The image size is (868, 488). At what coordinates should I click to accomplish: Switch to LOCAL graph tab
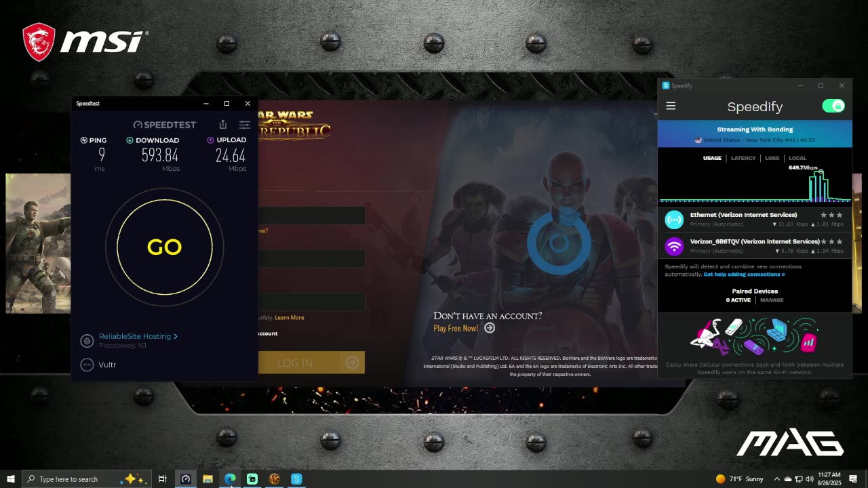(x=797, y=158)
